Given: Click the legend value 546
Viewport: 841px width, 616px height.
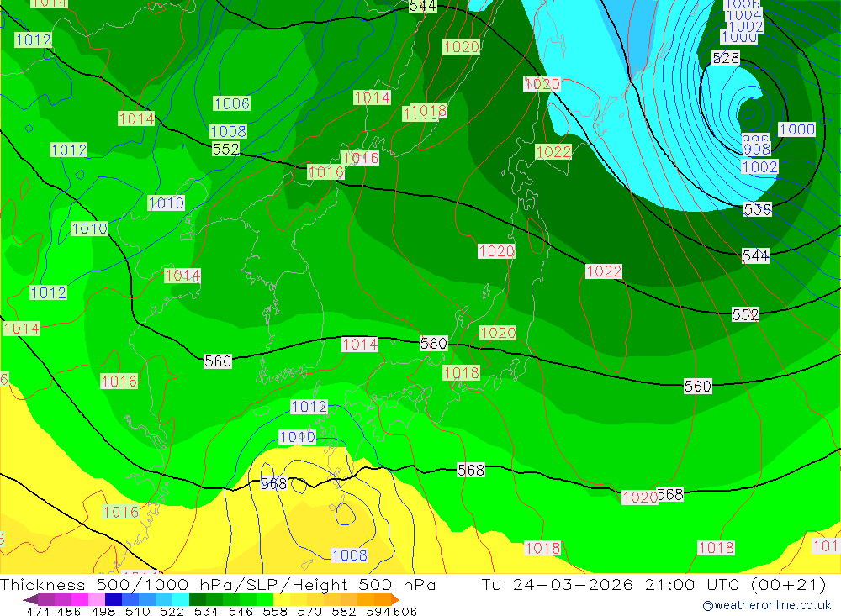Looking at the screenshot, I should [241, 611].
